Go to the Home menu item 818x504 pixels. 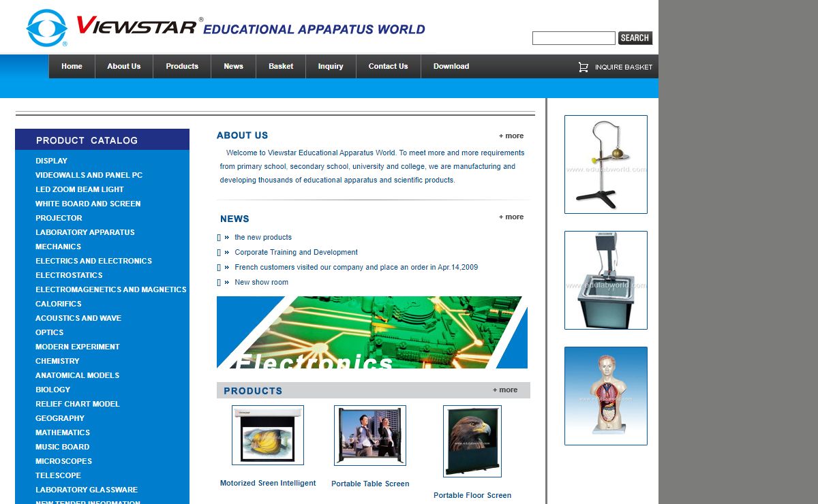point(72,66)
